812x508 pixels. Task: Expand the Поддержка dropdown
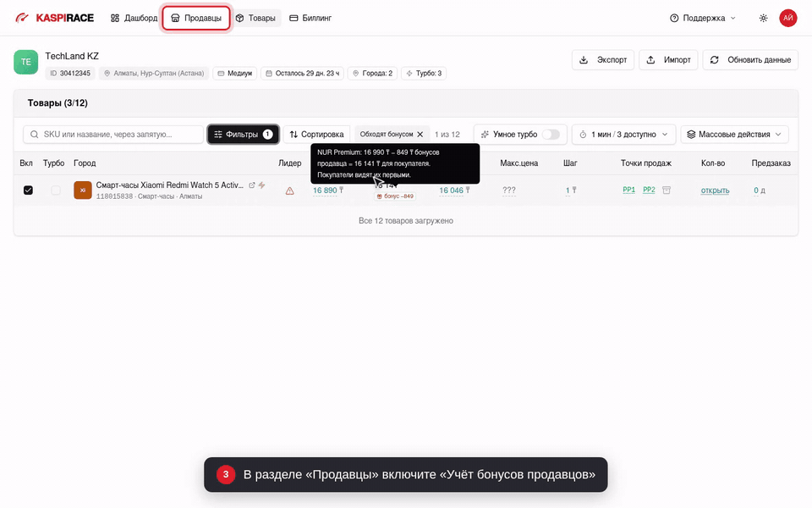pyautogui.click(x=702, y=18)
